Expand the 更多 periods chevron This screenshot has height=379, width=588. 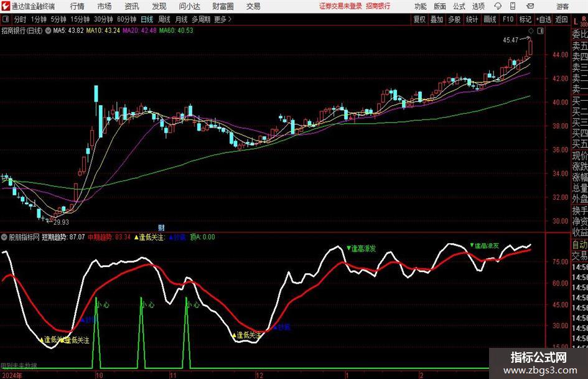[x=223, y=19]
